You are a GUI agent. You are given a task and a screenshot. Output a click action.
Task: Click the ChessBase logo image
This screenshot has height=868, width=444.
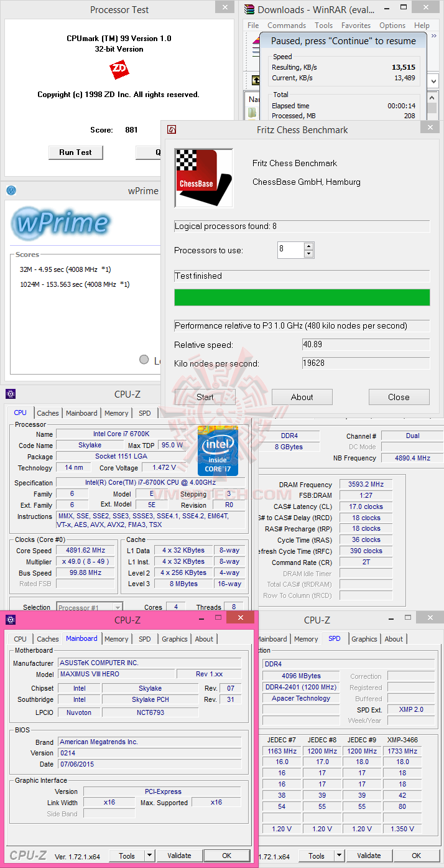[x=203, y=177]
